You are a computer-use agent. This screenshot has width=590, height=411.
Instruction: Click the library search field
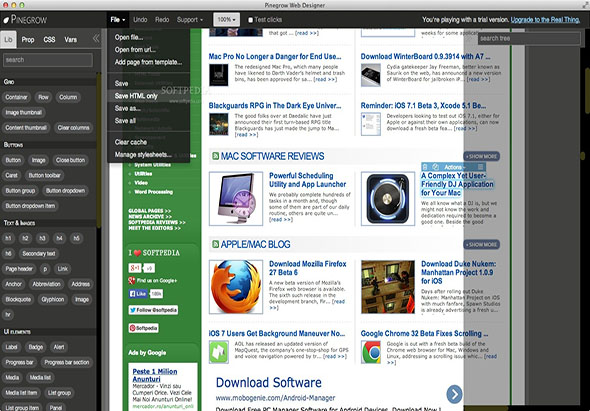coord(48,60)
